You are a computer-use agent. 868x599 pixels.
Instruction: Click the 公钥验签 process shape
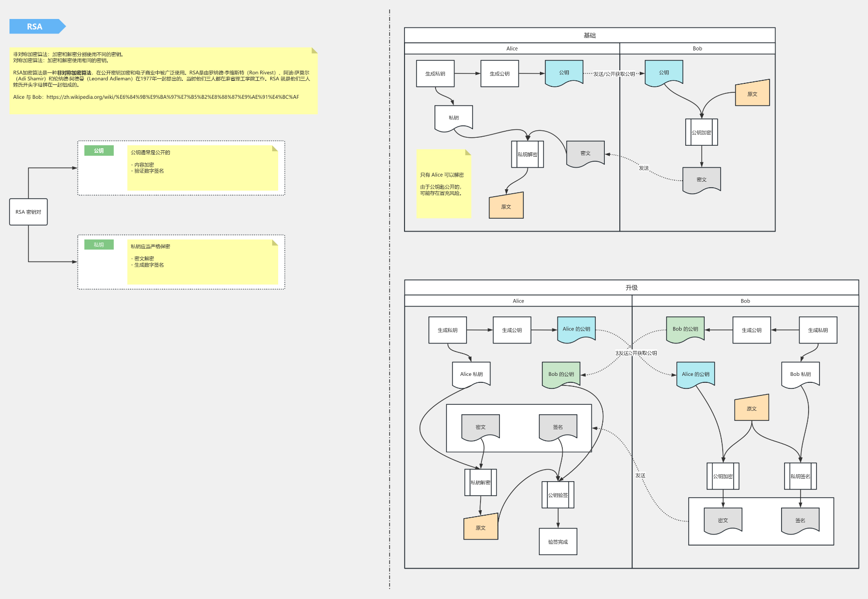tap(558, 495)
